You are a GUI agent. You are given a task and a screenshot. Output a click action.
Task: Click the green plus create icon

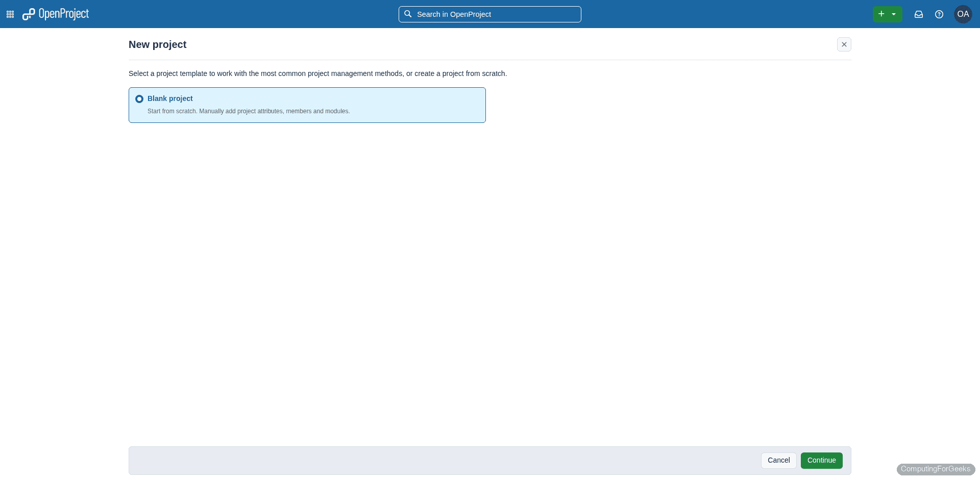(881, 14)
